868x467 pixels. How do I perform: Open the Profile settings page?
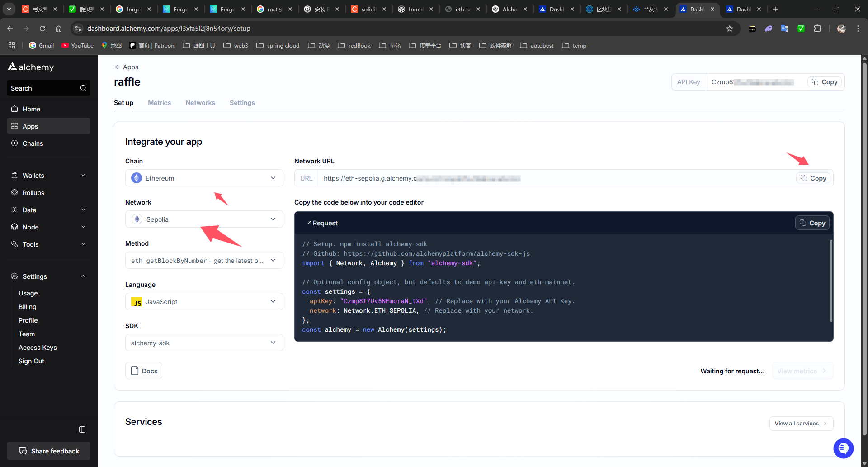pyautogui.click(x=28, y=320)
